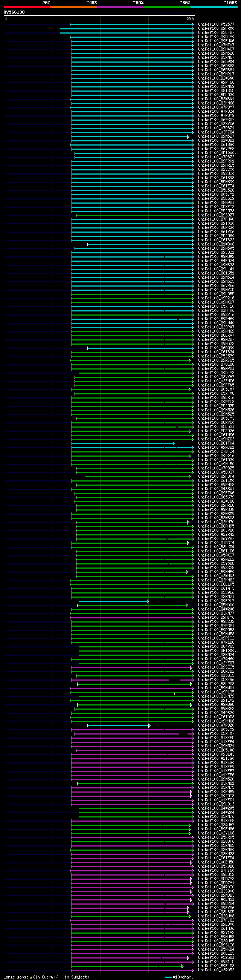
Task: Select hit UniRef100_Q1W3A8
Action: (x=216, y=244)
